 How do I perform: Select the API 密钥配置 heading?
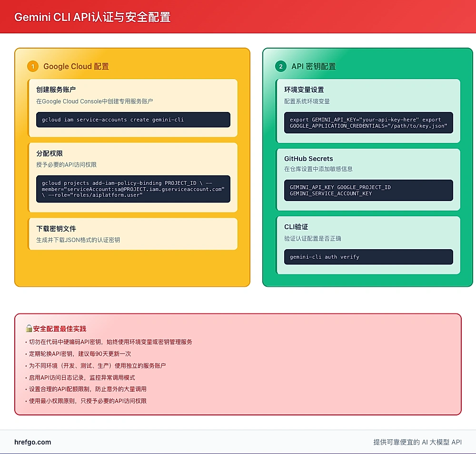click(314, 66)
